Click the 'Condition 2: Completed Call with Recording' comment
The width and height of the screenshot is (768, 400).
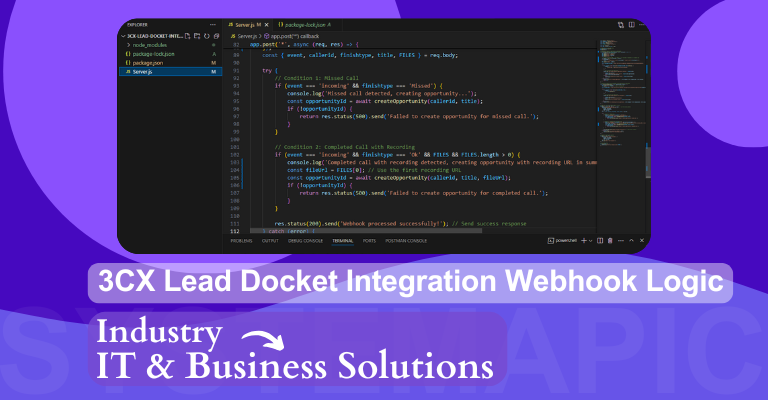(x=345, y=147)
